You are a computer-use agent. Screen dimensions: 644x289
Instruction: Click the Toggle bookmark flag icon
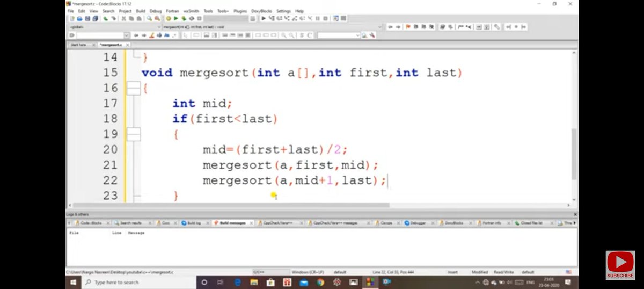[x=408, y=27]
